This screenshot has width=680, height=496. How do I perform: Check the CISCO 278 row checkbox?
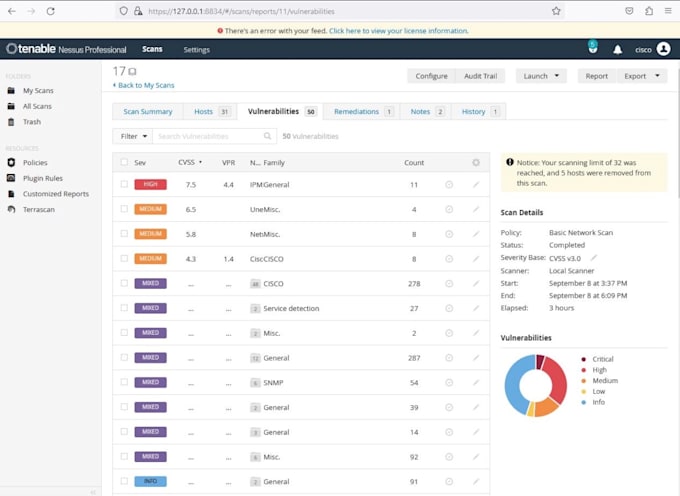[124, 283]
